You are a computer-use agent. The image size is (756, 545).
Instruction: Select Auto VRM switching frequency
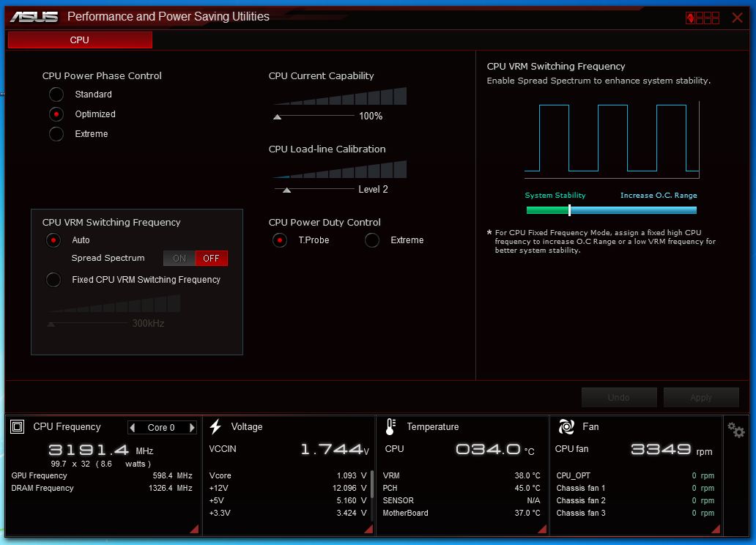(53, 240)
